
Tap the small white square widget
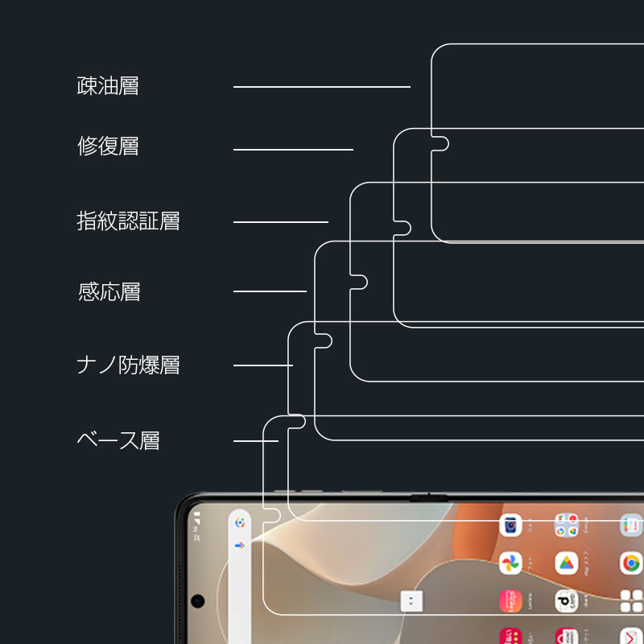click(x=411, y=601)
